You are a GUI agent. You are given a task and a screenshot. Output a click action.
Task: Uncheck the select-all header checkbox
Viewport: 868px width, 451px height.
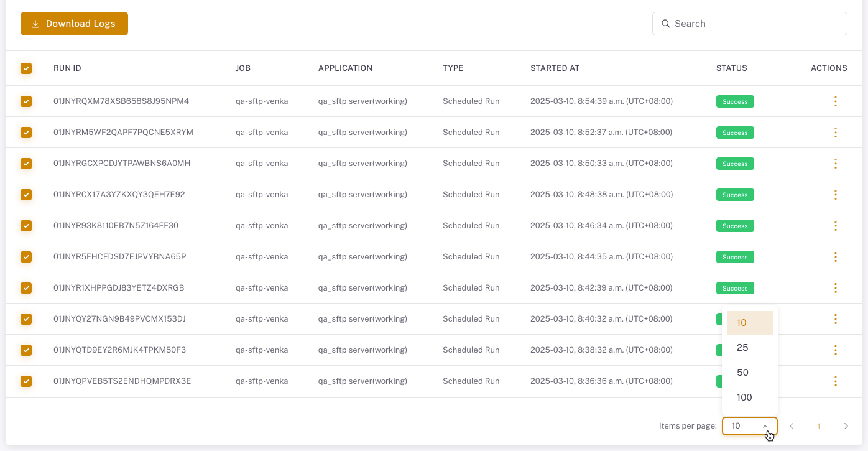pos(26,68)
